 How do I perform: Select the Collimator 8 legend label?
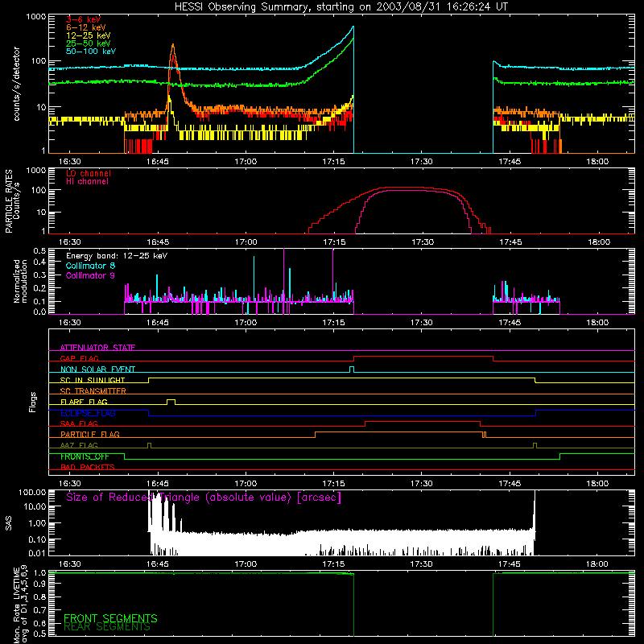click(90, 266)
